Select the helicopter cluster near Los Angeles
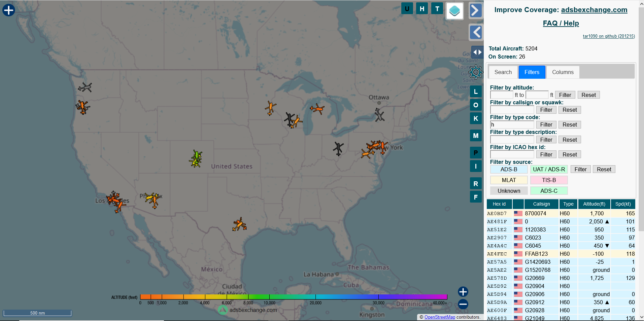The width and height of the screenshot is (644, 321). (x=115, y=201)
